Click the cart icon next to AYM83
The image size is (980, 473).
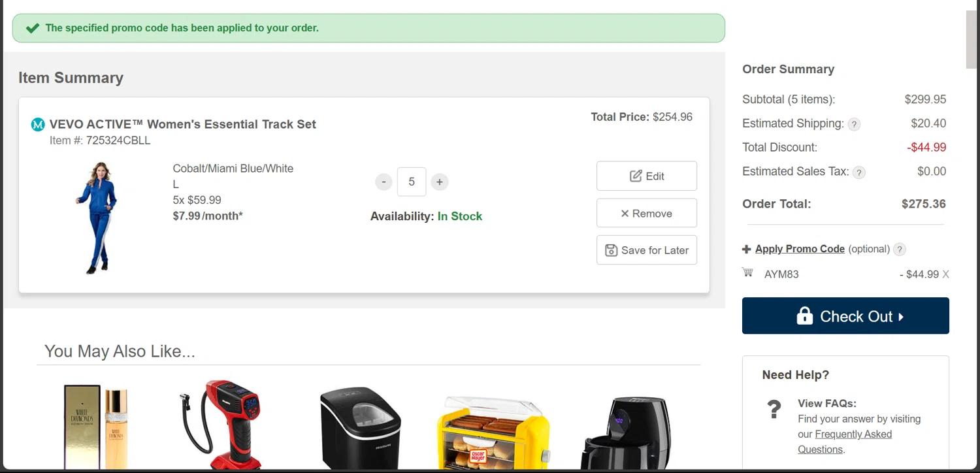tap(748, 272)
